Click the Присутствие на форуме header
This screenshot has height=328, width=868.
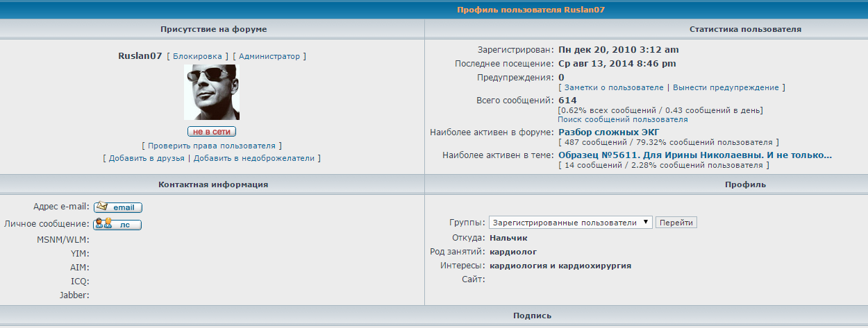pos(213,29)
